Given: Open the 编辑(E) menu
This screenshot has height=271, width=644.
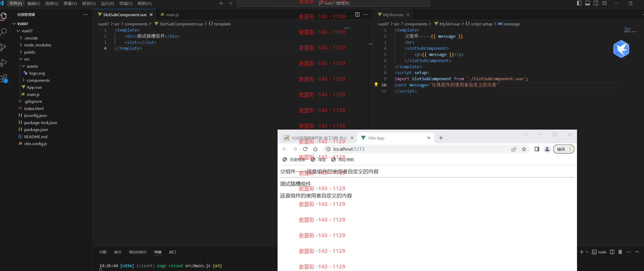Looking at the screenshot, I should point(34,3).
